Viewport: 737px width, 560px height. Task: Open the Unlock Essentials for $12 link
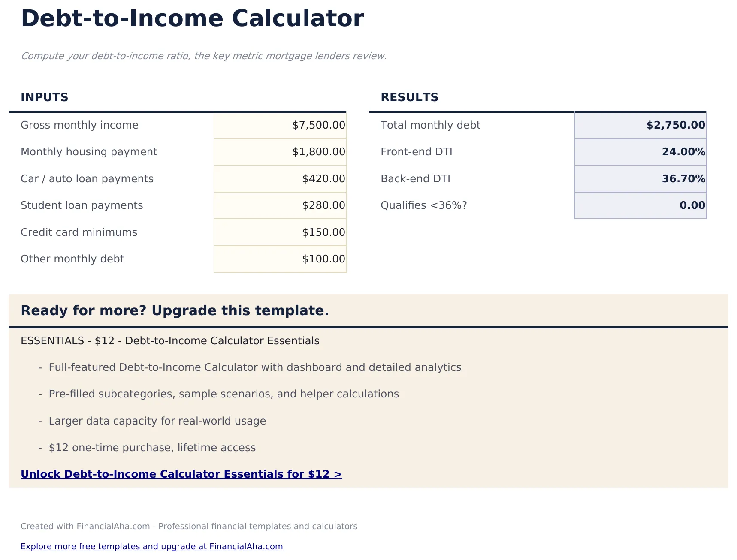coord(181,474)
